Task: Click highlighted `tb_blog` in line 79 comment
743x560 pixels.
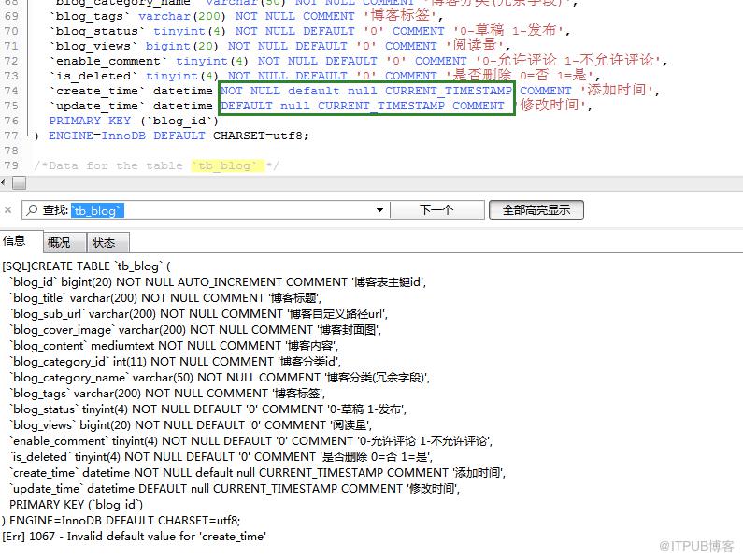Action: click(x=227, y=166)
